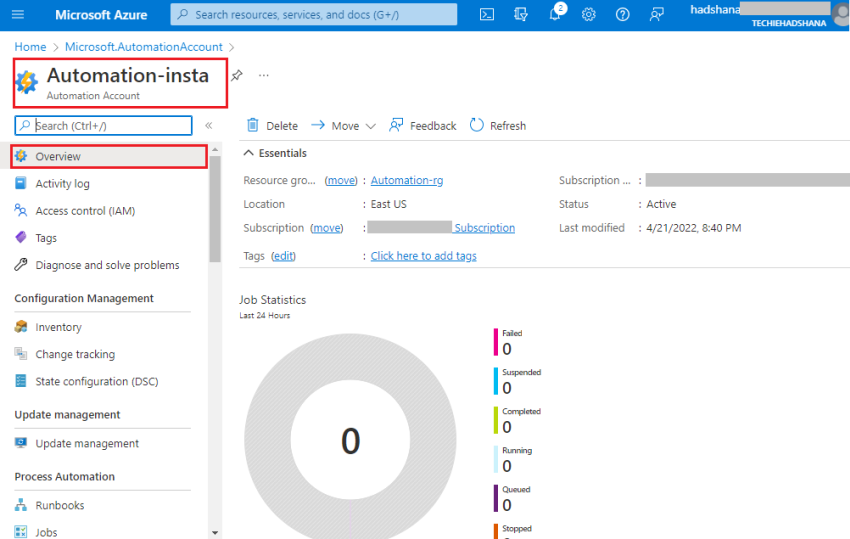This screenshot has height=539, width=850.
Task: Focus the global search resources box
Action: pyautogui.click(x=314, y=15)
